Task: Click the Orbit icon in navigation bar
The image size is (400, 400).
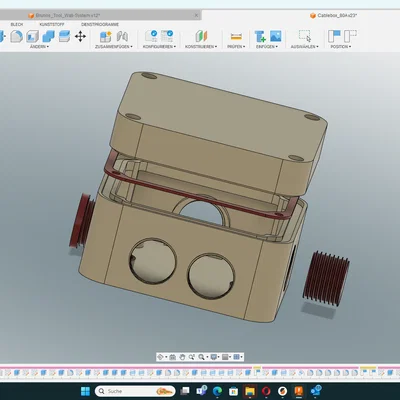Action: pos(160,357)
